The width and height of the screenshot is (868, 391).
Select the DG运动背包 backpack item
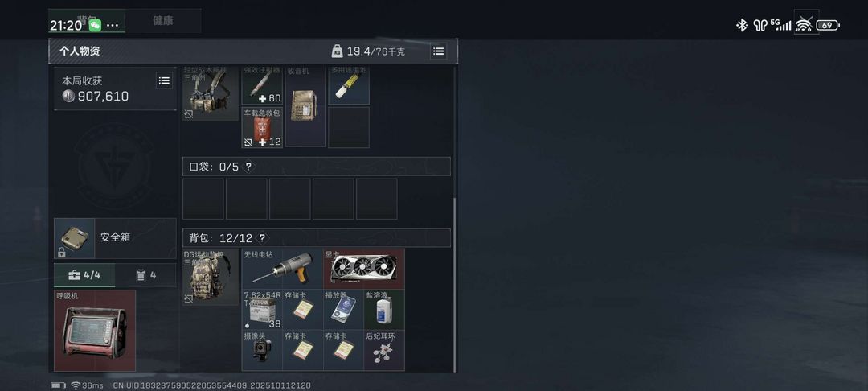(x=211, y=277)
